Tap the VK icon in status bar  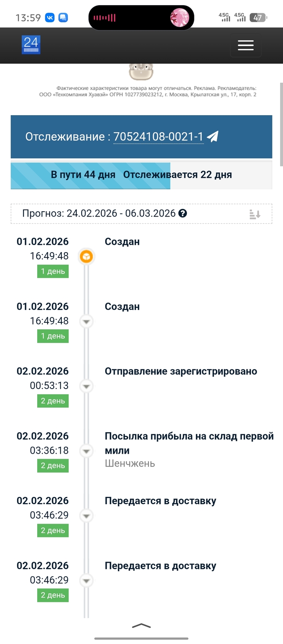pos(50,18)
